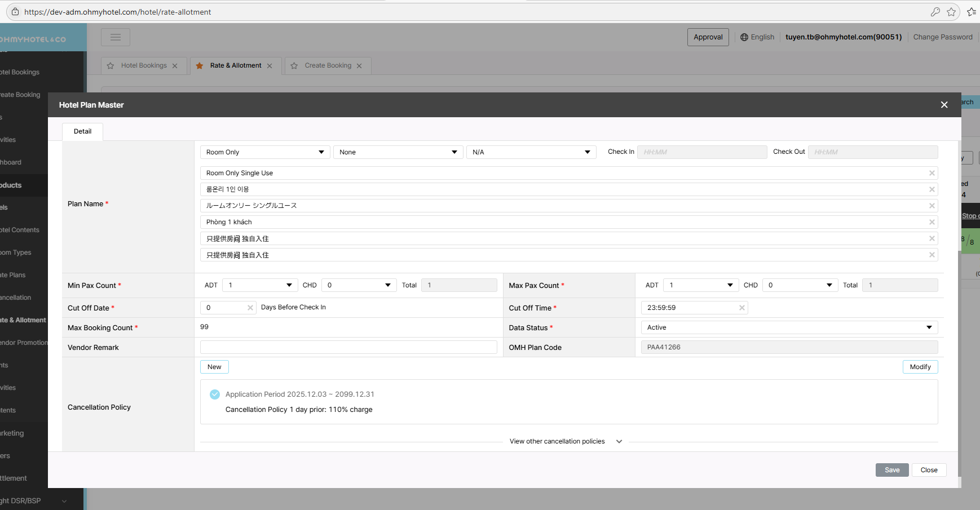
Task: Select the cancellation policy check circle
Action: point(215,394)
